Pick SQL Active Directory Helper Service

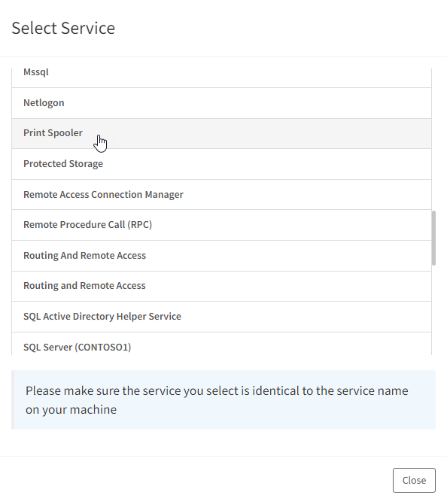[x=221, y=317]
